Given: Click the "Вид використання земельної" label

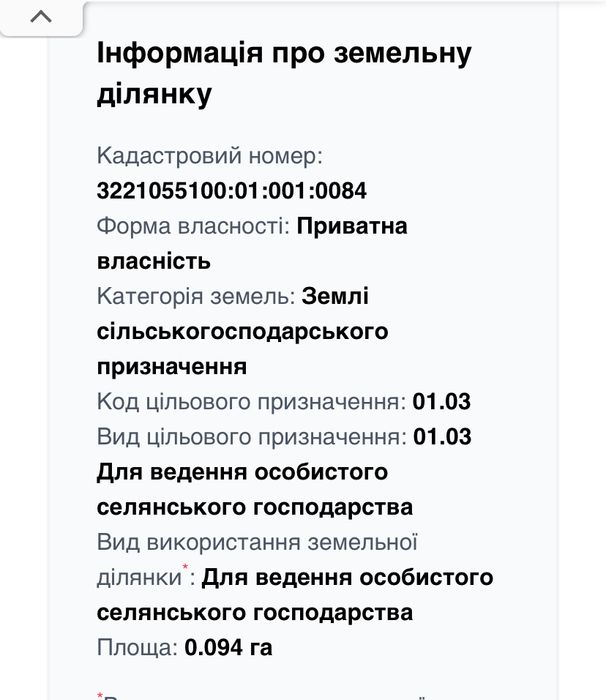Looking at the screenshot, I should (257, 542).
